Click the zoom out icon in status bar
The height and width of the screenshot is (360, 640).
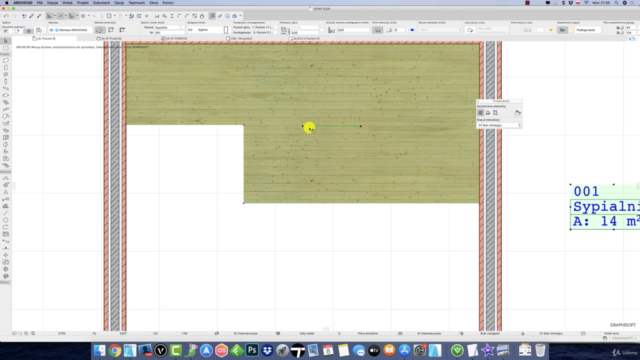tap(27, 333)
